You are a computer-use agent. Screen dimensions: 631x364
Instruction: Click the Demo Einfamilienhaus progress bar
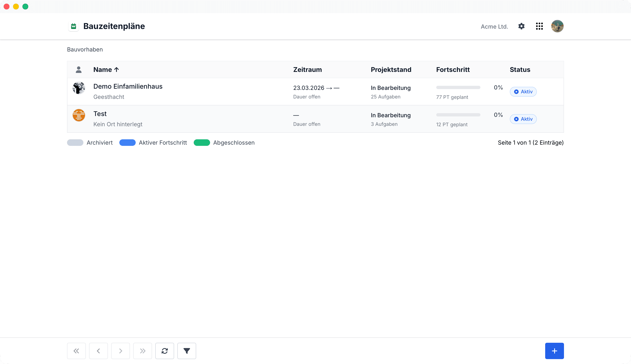(458, 87)
